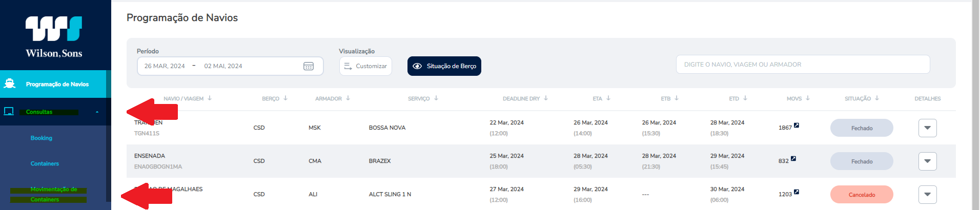The image size is (980, 210).
Task: Click the Customizar visualization button
Action: click(x=365, y=66)
